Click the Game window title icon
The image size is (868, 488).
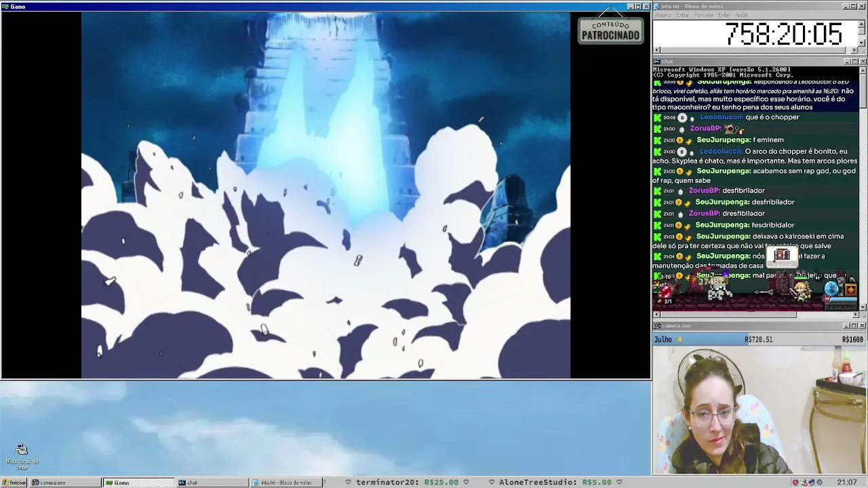(x=5, y=6)
